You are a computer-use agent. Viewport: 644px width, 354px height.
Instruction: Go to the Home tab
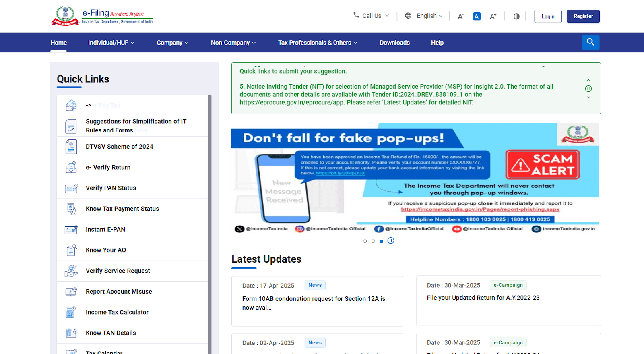[x=59, y=43]
